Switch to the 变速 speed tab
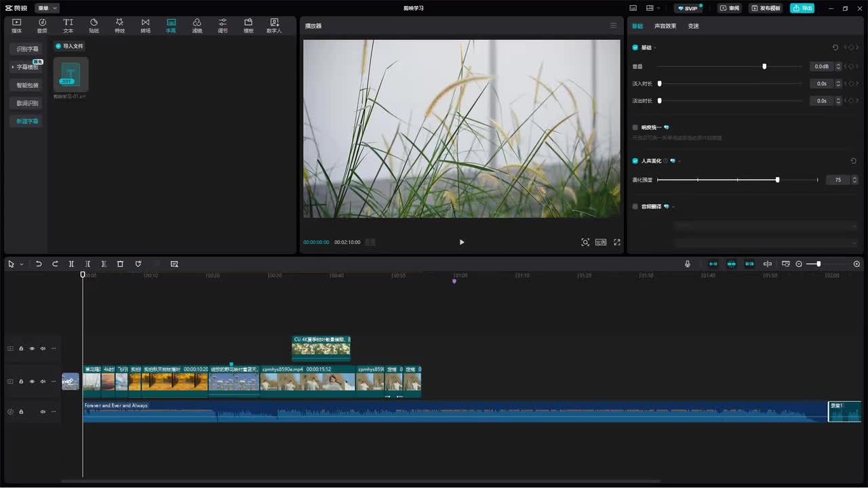868x488 pixels. tap(693, 26)
